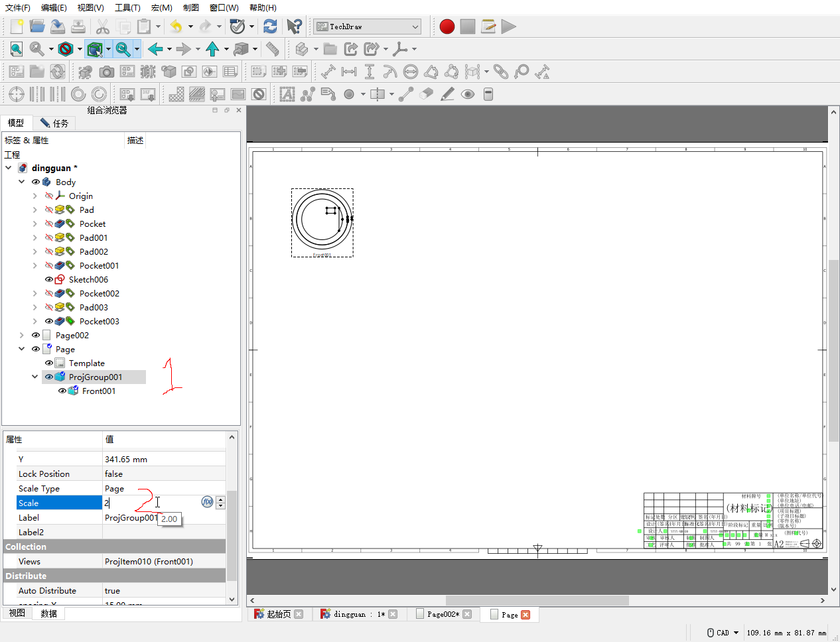Viewport: 840px width, 642px height.
Task: Click the Undo arrow icon
Action: coord(176,27)
